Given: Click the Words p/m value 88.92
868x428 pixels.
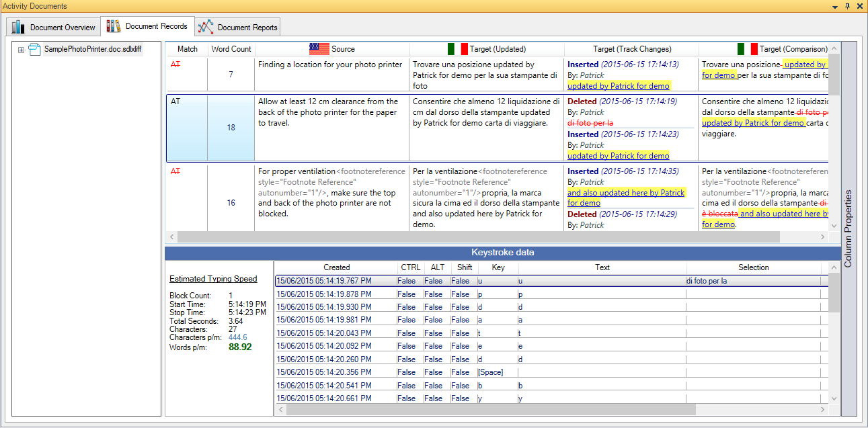Looking at the screenshot, I should pos(240,347).
